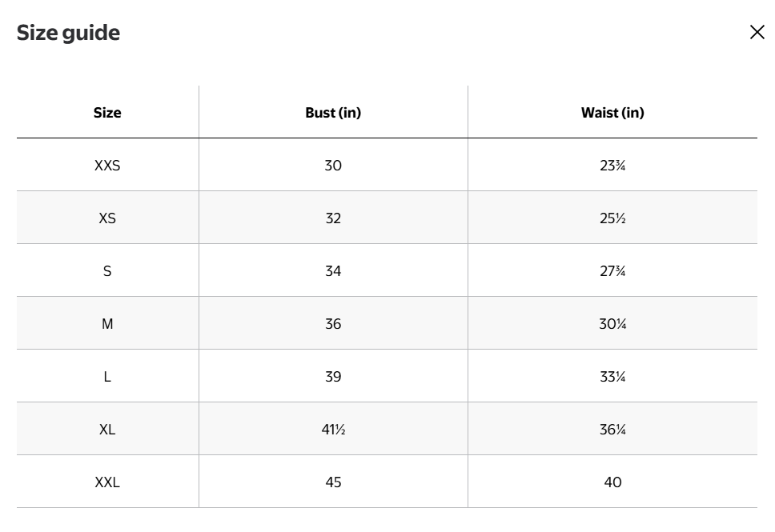Click the bust value 36 for M
This screenshot has height=532, width=775.
click(x=333, y=324)
